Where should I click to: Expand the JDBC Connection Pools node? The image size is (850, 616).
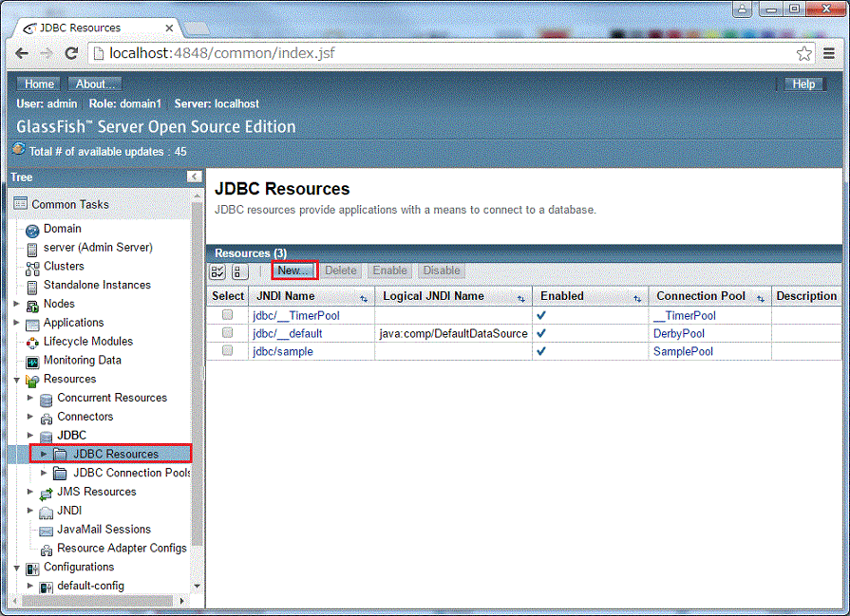click(44, 473)
